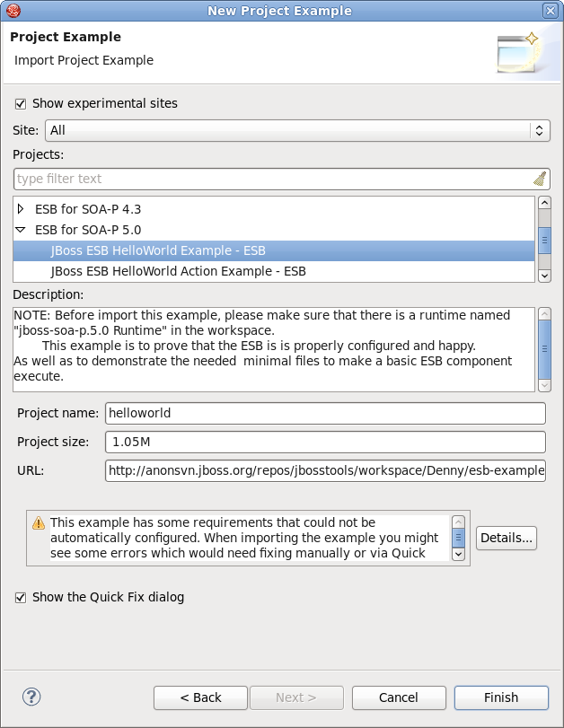Screen dimensions: 564x728
Task: Open requirement Details... button
Action: click(506, 538)
